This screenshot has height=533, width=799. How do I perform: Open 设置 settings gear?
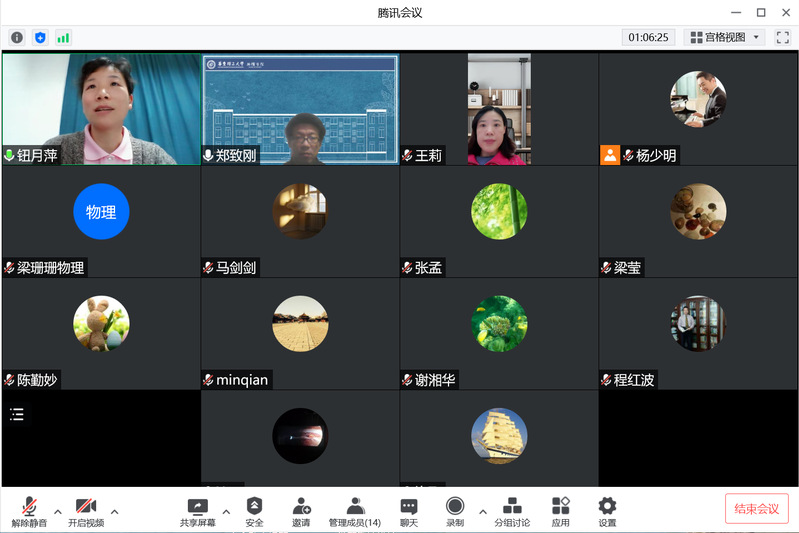[x=607, y=511]
